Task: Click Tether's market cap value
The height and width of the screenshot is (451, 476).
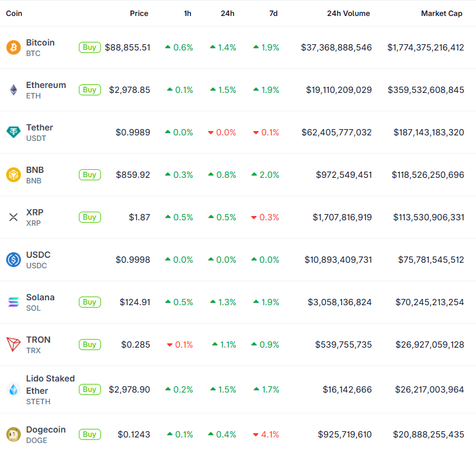Action: [x=429, y=132]
